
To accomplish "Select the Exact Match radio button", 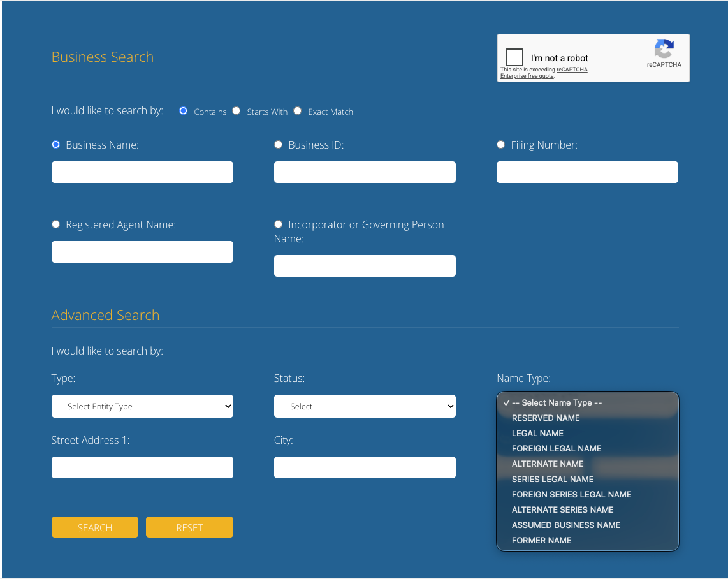I will coord(298,110).
